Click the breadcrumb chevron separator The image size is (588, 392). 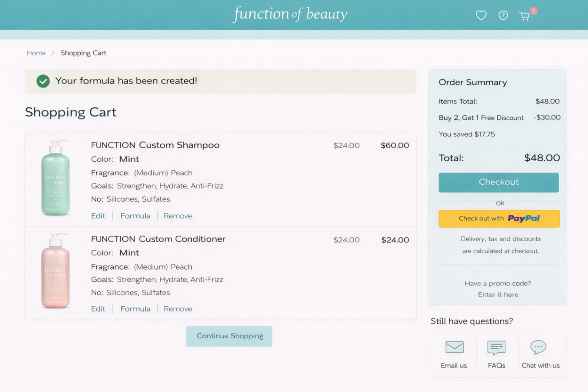[x=53, y=53]
